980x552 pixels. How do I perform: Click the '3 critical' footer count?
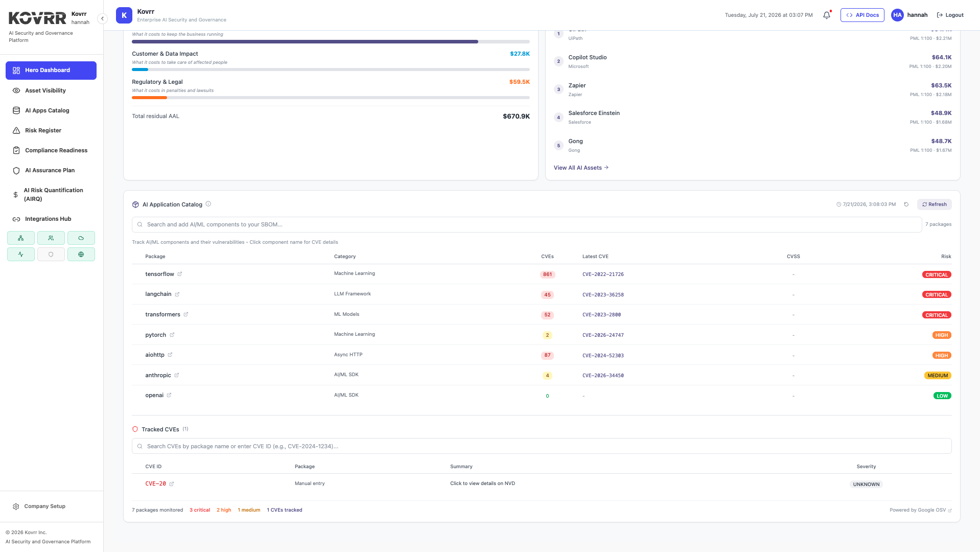(200, 510)
